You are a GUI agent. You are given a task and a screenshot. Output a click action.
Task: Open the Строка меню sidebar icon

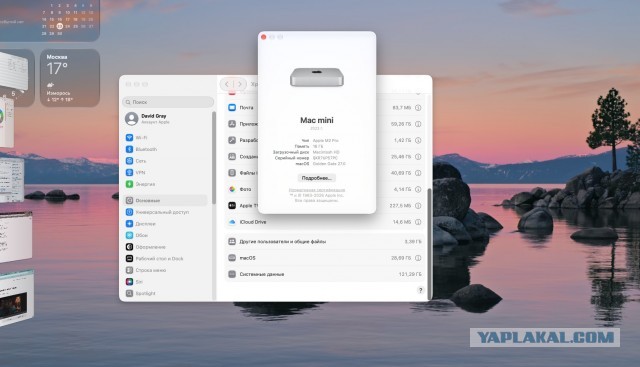129,270
